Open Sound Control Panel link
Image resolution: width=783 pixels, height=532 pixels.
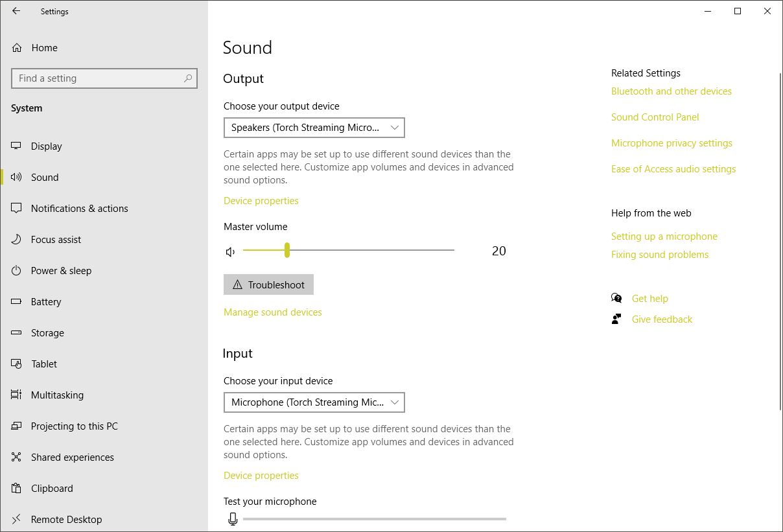[655, 117]
